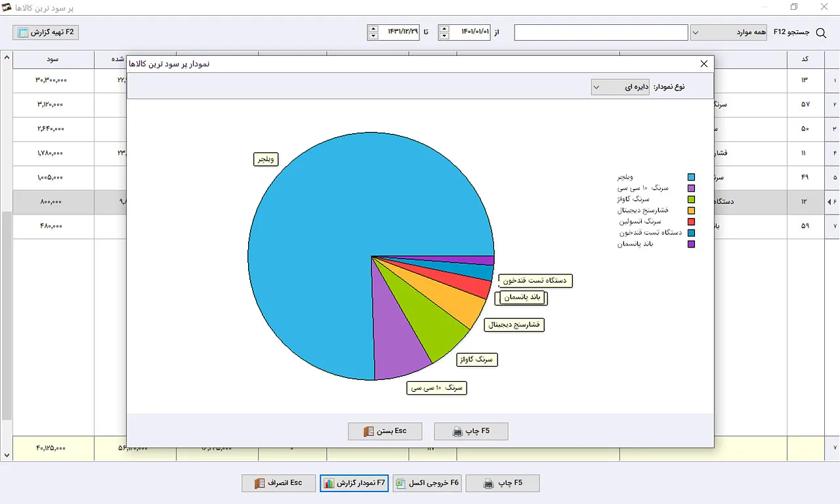Click the فشارسنج دیجیتال legend color swatch
This screenshot has width=840, height=504.
click(x=691, y=211)
